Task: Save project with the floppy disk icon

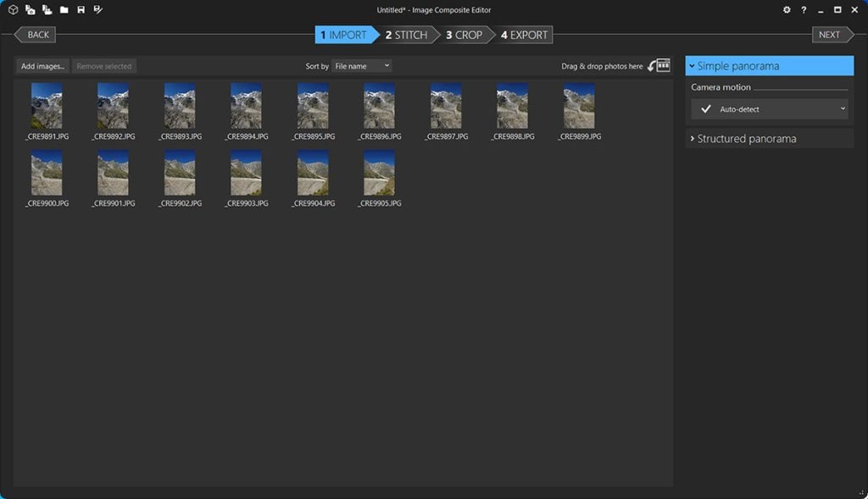Action: [81, 10]
